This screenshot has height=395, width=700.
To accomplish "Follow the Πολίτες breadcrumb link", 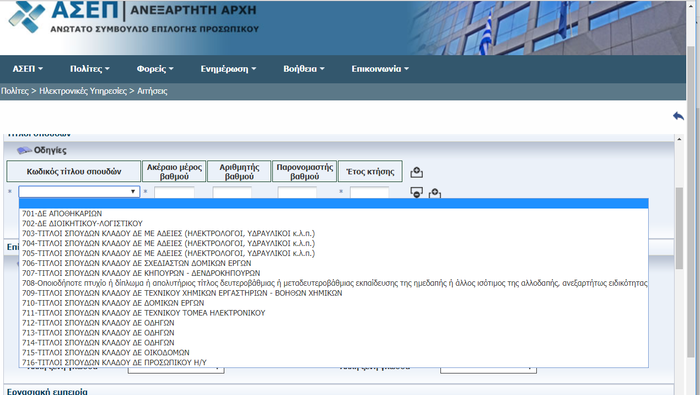I will click(15, 91).
